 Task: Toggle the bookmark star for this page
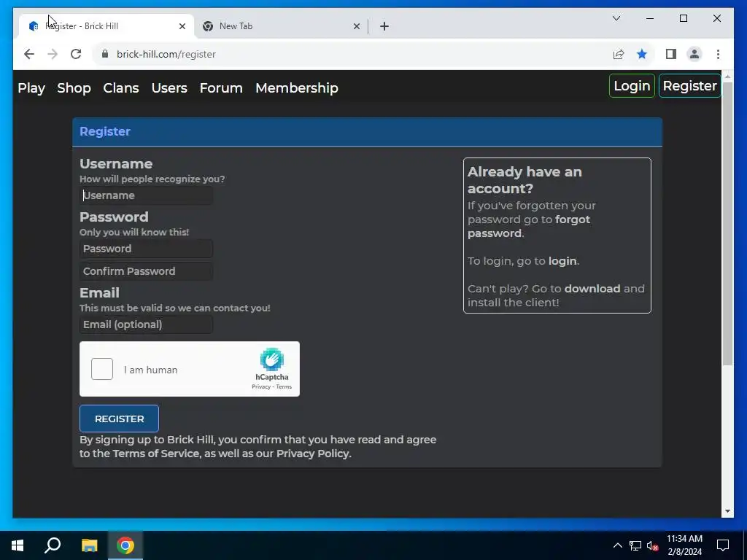point(642,54)
